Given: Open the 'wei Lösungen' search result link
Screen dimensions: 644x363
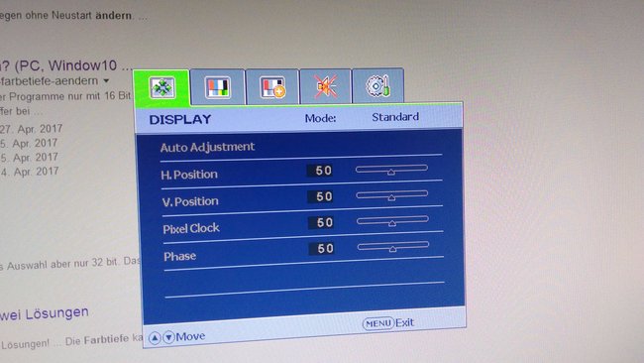Looking at the screenshot, I should pyautogui.click(x=44, y=313).
